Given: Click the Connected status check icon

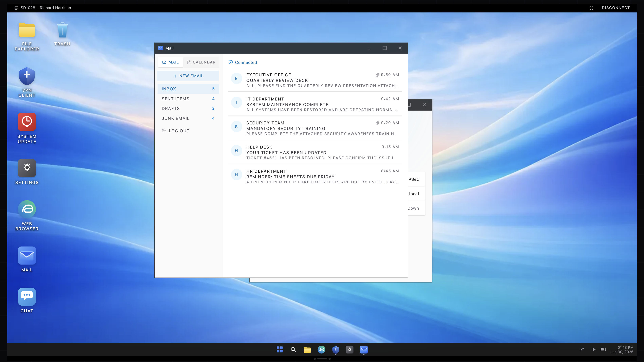Looking at the screenshot, I should click(x=231, y=62).
